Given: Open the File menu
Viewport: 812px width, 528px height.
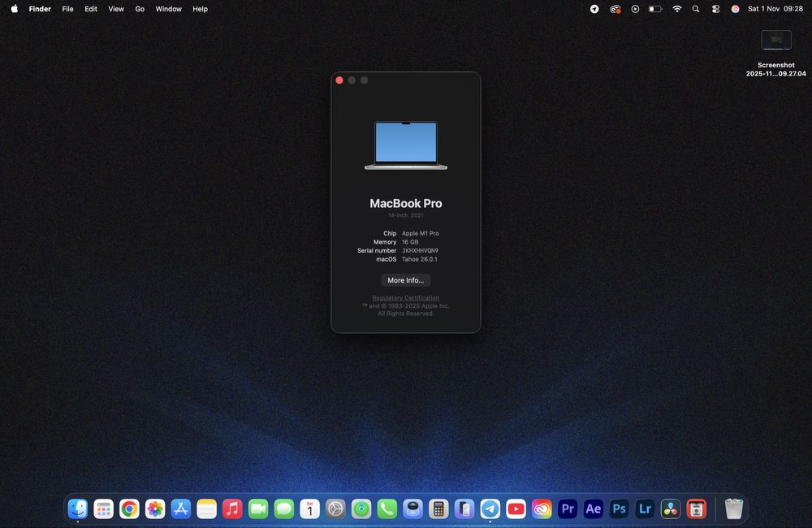Looking at the screenshot, I should coord(68,9).
